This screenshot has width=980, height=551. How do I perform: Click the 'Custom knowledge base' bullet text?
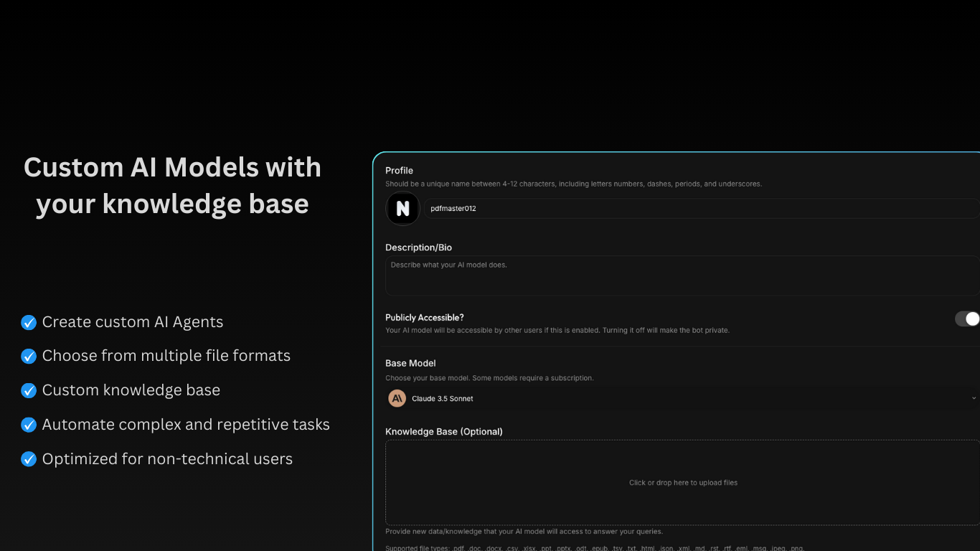(131, 390)
